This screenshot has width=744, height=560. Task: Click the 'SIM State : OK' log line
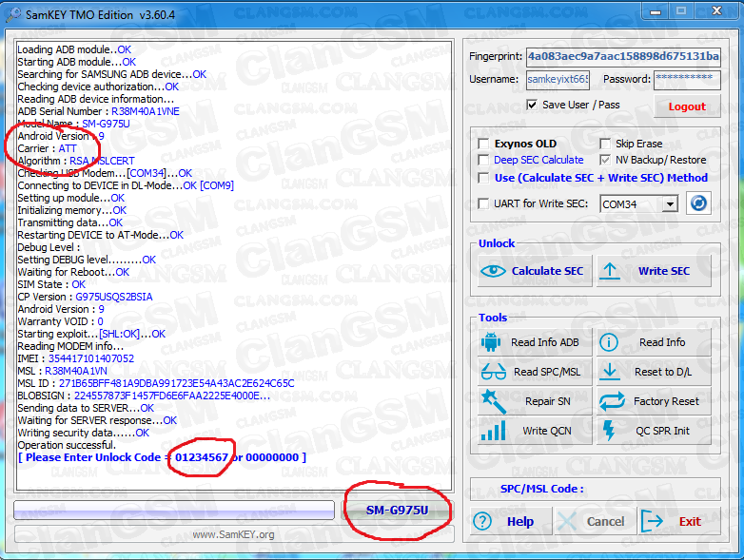point(51,284)
